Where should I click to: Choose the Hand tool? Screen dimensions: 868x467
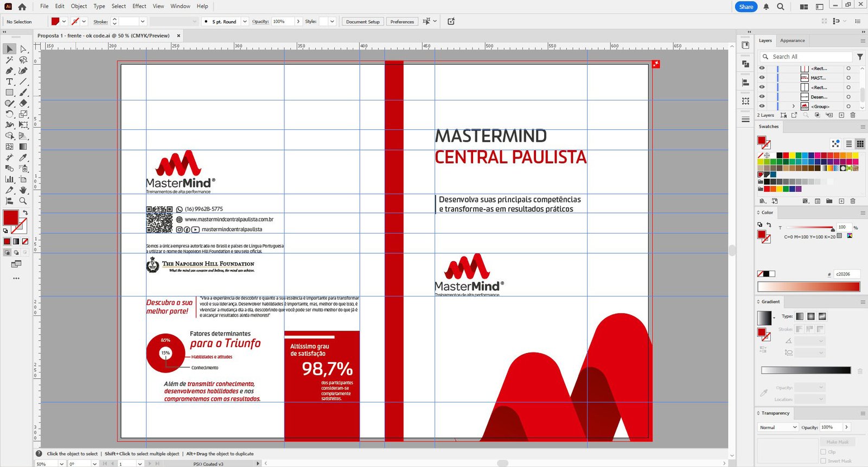point(23,190)
